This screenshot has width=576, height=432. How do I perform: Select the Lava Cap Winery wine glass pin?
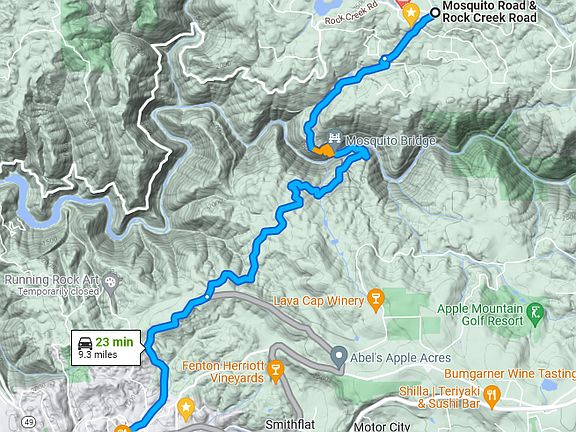[376, 300]
